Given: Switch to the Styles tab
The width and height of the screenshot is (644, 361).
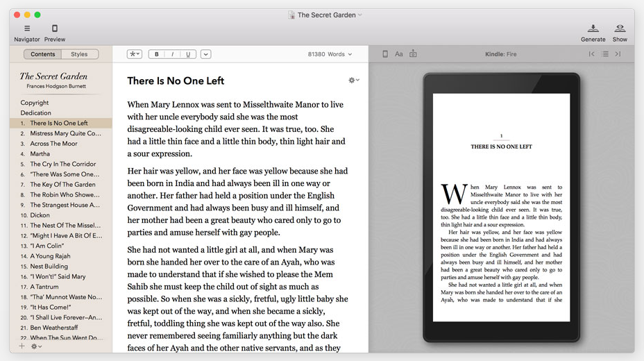Looking at the screenshot, I should 79,54.
